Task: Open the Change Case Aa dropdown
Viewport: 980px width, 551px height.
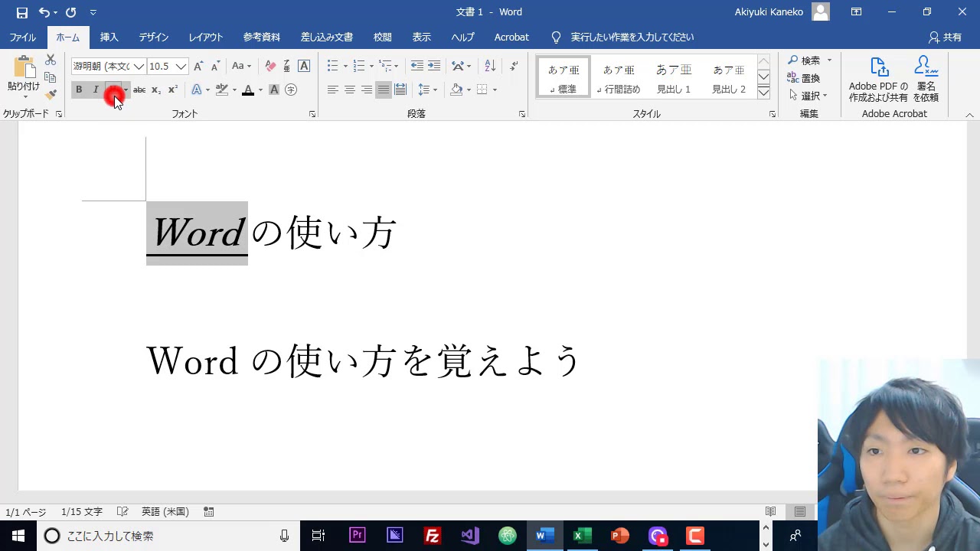Action: (x=242, y=67)
